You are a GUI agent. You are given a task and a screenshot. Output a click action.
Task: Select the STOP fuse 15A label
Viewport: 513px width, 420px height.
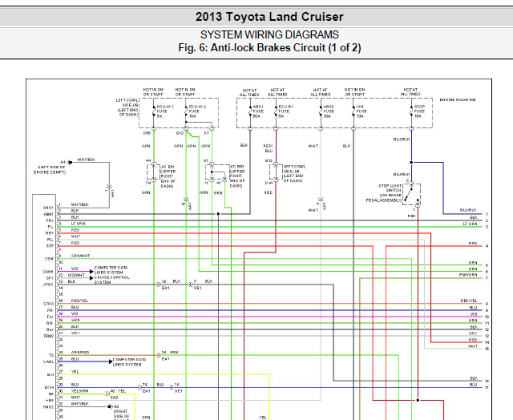point(419,111)
